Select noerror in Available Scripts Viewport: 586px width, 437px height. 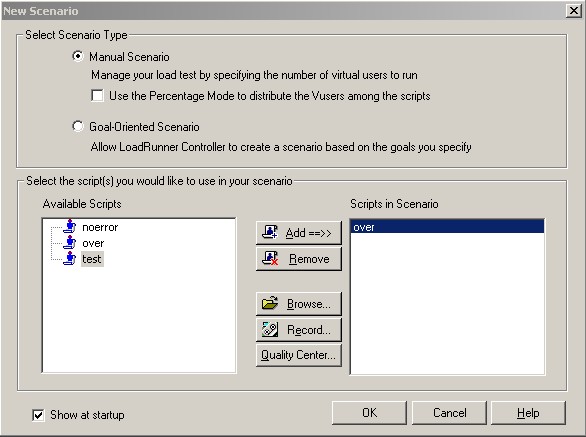(100, 227)
